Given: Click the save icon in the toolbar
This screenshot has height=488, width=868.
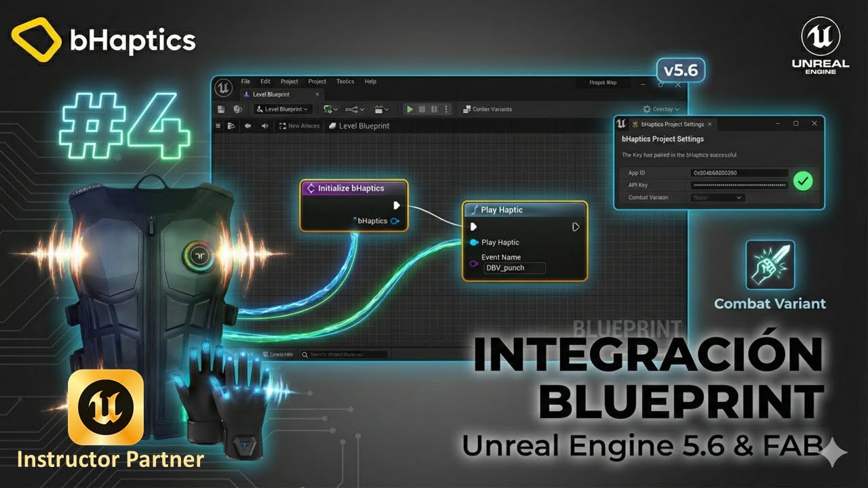Looking at the screenshot, I should 222,109.
